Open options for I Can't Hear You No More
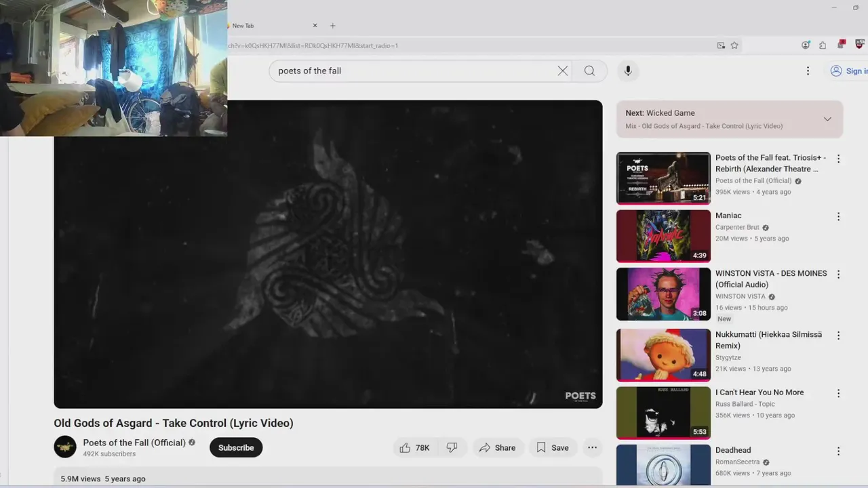 838,393
